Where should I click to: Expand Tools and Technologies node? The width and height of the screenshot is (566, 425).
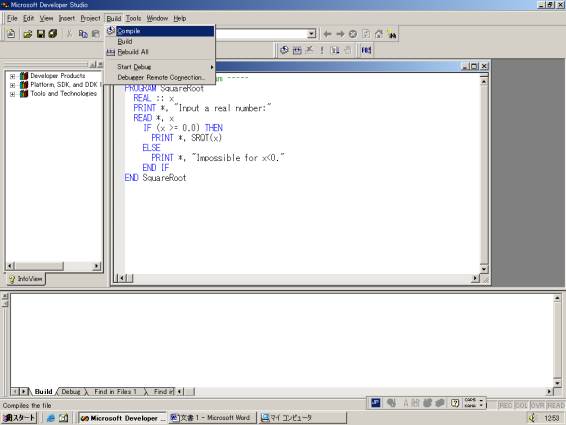(x=12, y=94)
